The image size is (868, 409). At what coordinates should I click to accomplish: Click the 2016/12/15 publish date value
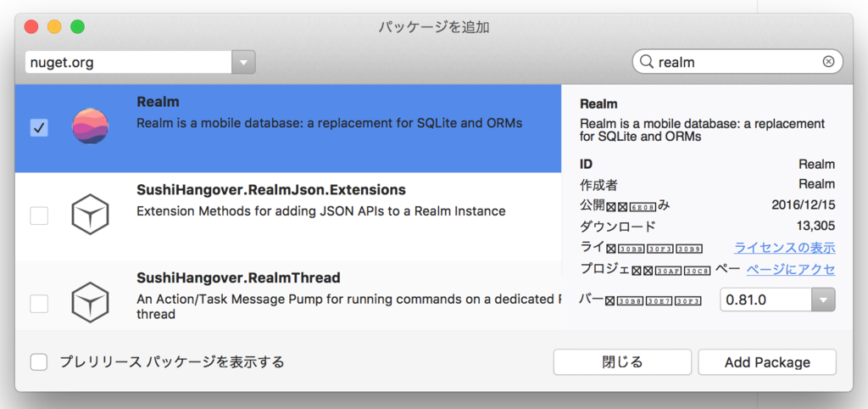(804, 205)
